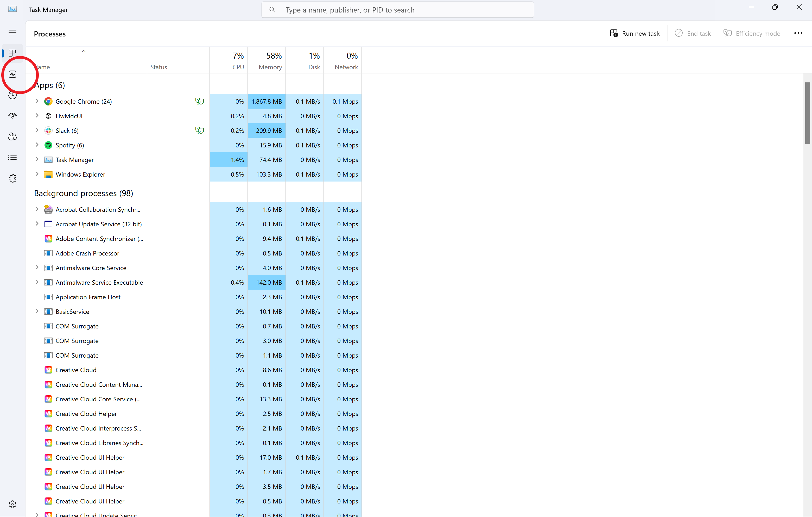The height and width of the screenshot is (517, 812).
Task: Click the "Apps (6)" group heading
Action: (x=49, y=85)
